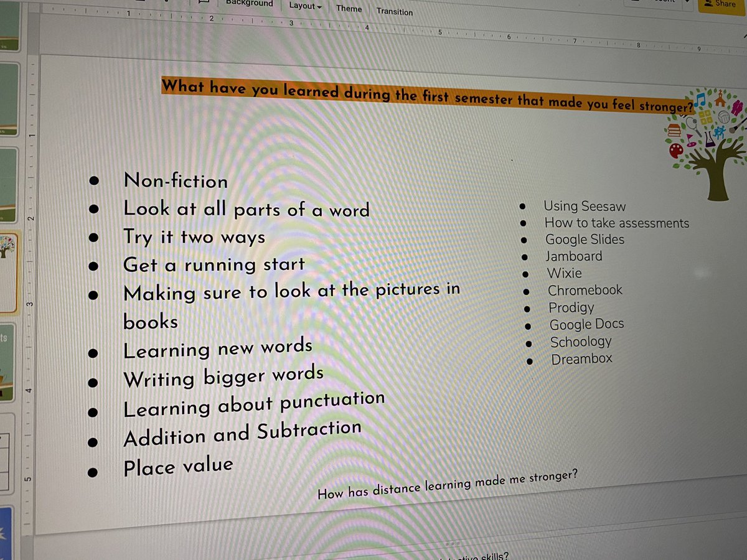This screenshot has height=560, width=747.
Task: Click the orange highlighted slide title
Action: 428,96
